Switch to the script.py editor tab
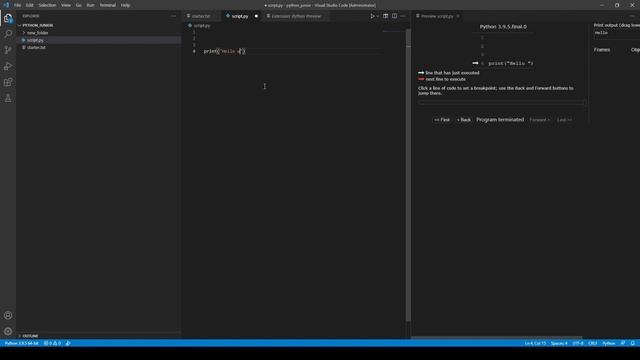640x360 pixels. click(x=240, y=16)
